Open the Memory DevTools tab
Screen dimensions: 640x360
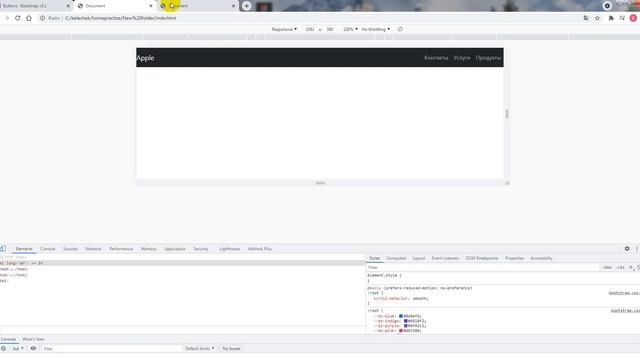tap(148, 249)
